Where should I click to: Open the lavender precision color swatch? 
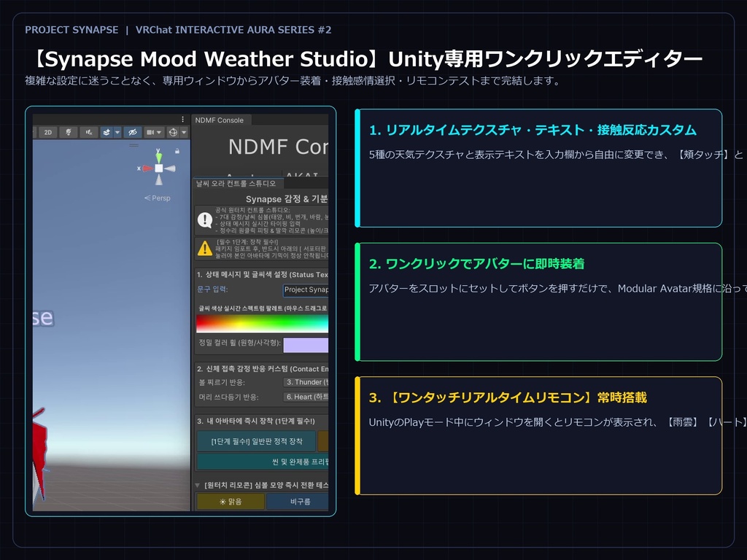tap(306, 345)
